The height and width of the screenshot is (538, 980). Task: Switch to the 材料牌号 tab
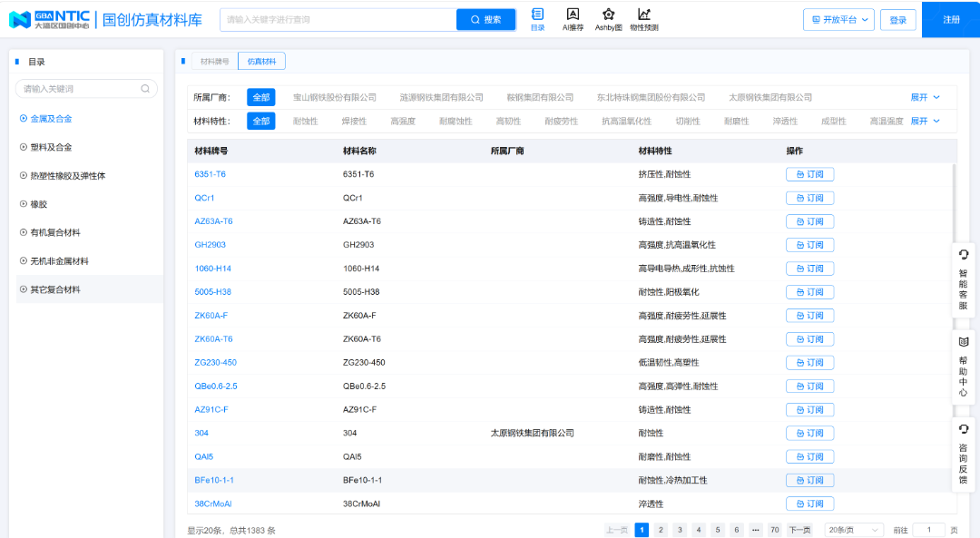point(214,61)
